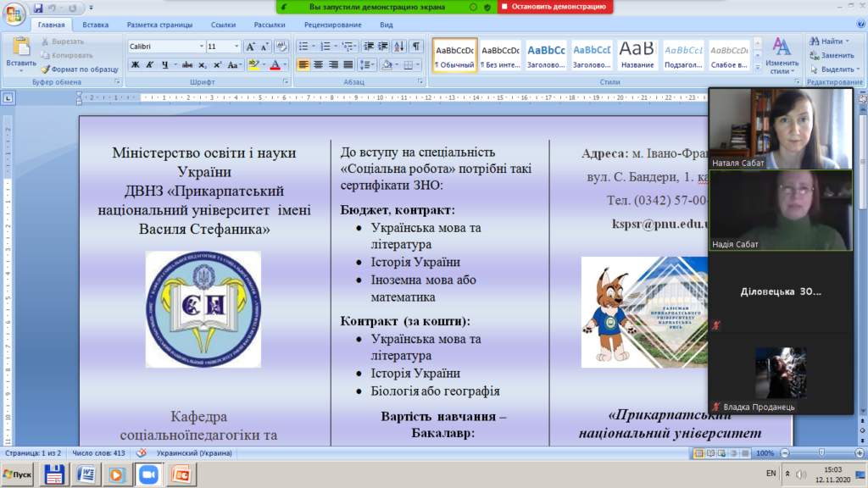Adjust the zoom level slider
This screenshot has height=488, width=868.
point(821,453)
